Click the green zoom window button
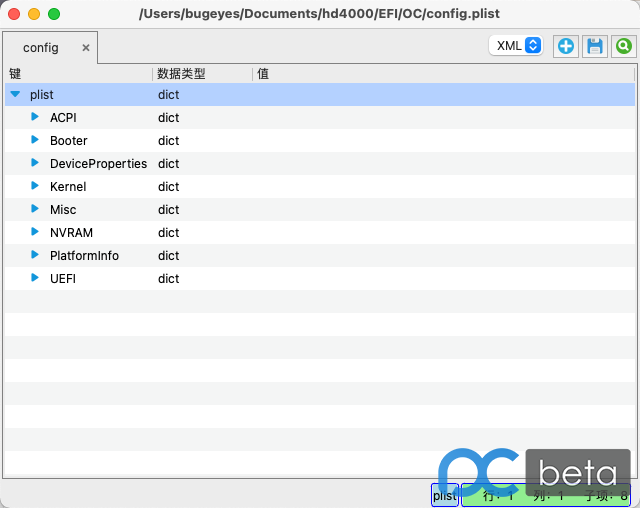 [x=54, y=14]
